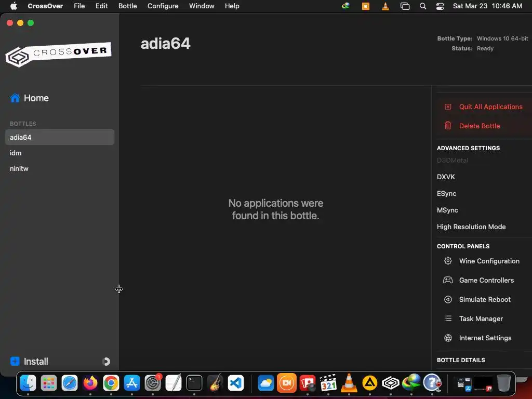
Task: Open the CrossOver application menu
Action: point(45,6)
